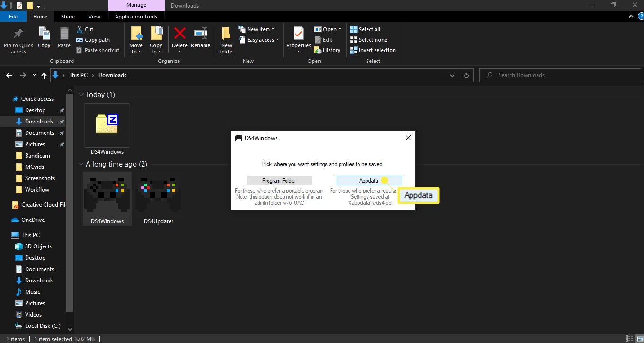
Task: Click the red Delete icon
Action: pos(179,34)
